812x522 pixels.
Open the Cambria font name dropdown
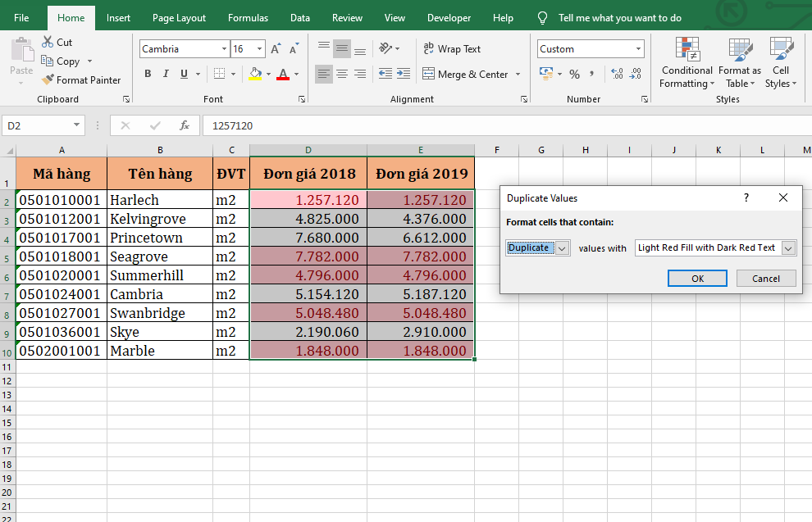coord(224,49)
